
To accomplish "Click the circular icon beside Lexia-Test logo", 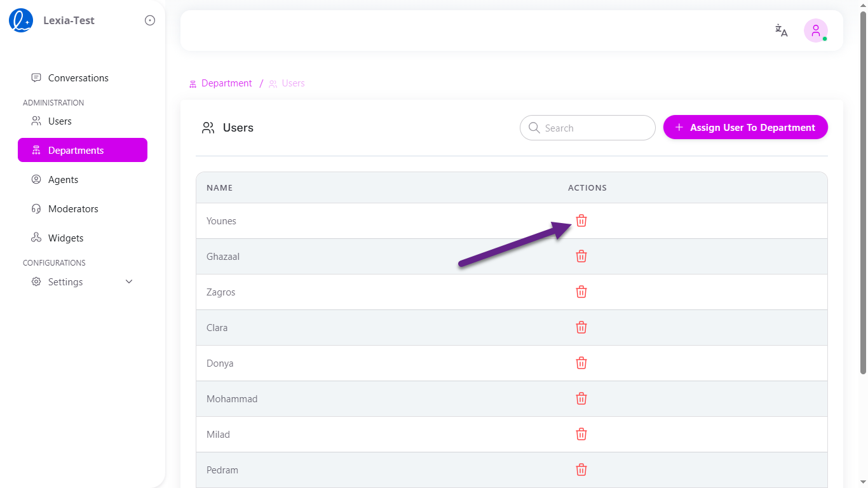I will (x=149, y=20).
